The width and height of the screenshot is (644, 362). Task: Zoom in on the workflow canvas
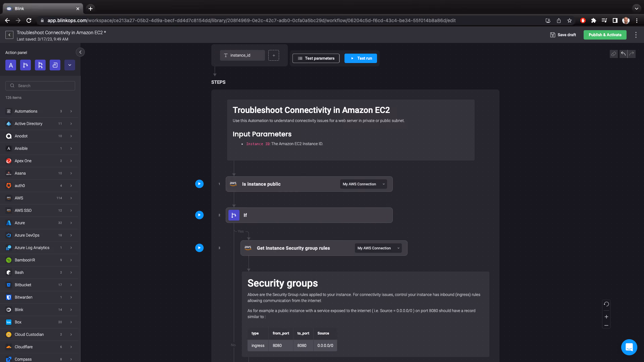pos(606,317)
